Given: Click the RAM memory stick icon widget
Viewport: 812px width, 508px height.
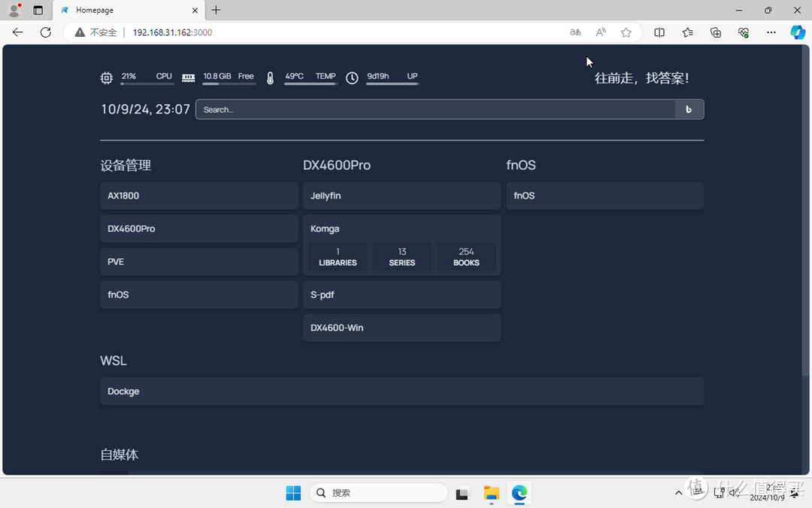Looking at the screenshot, I should pyautogui.click(x=187, y=78).
